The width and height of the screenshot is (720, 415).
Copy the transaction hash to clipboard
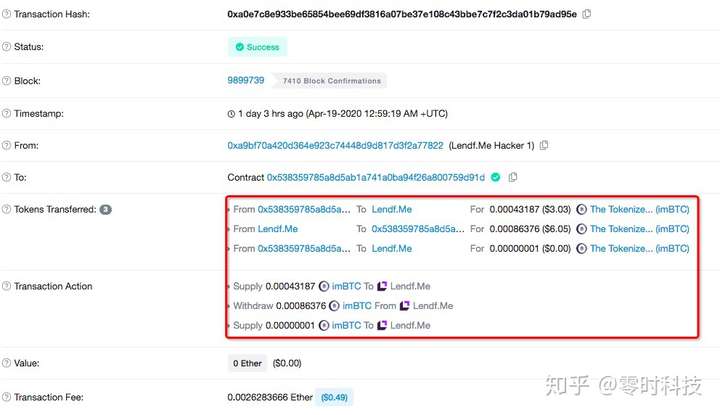(586, 14)
